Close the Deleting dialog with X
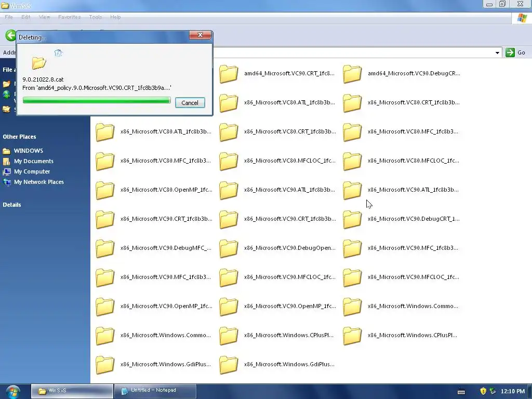 pyautogui.click(x=200, y=35)
